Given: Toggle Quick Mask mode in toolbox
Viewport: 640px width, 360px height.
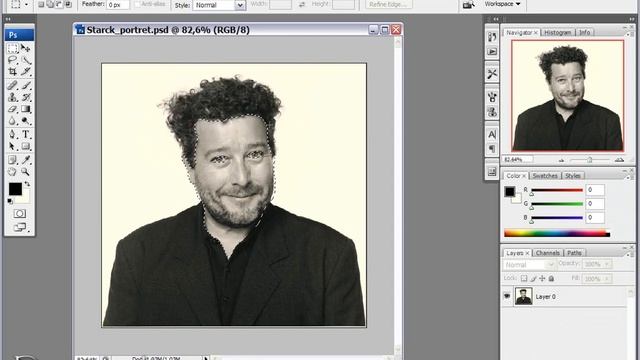Looking at the screenshot, I should click(x=20, y=213).
